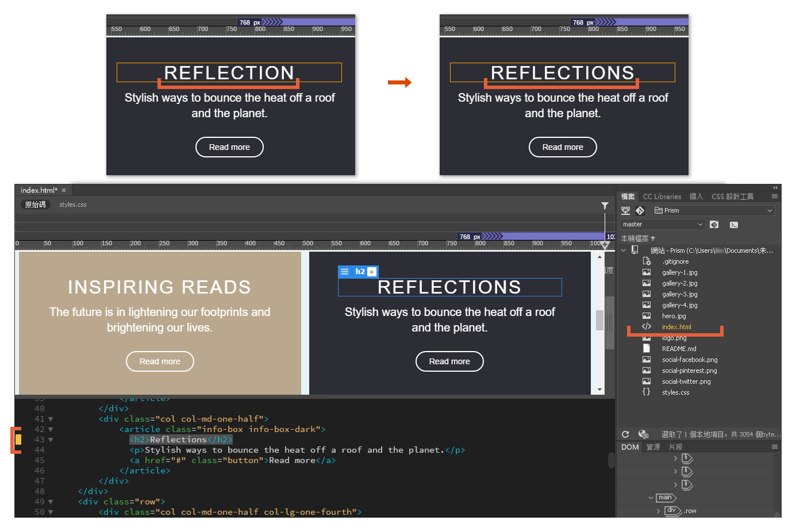The image size is (796, 532).
Task: Click the image icon beside social-twitter.png
Action: pos(647,381)
